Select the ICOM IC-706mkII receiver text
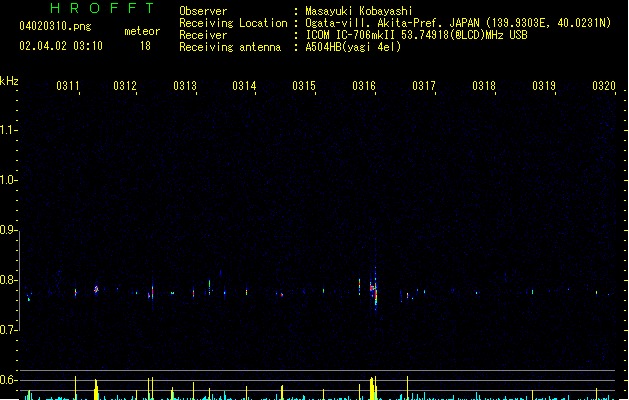The height and width of the screenshot is (400, 629). coord(416,35)
